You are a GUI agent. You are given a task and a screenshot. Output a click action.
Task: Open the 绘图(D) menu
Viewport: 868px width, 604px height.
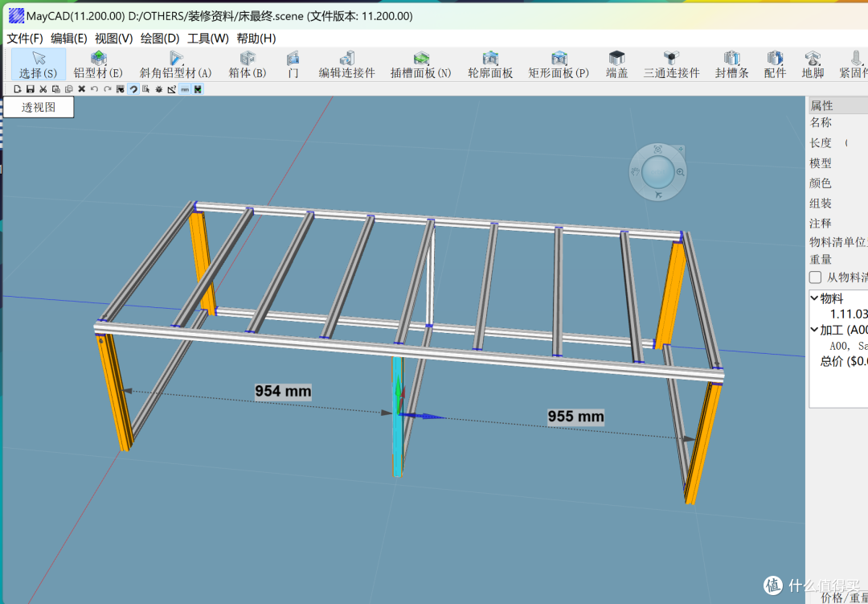pyautogui.click(x=160, y=39)
